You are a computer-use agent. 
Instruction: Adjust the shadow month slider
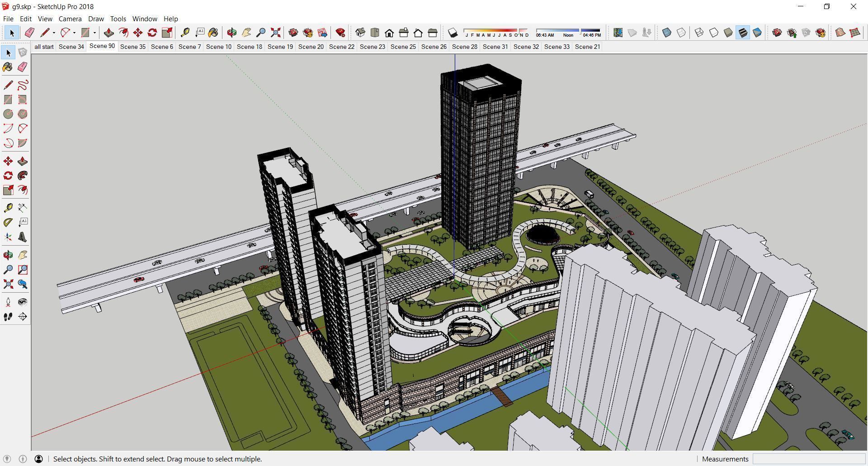pyautogui.click(x=497, y=33)
